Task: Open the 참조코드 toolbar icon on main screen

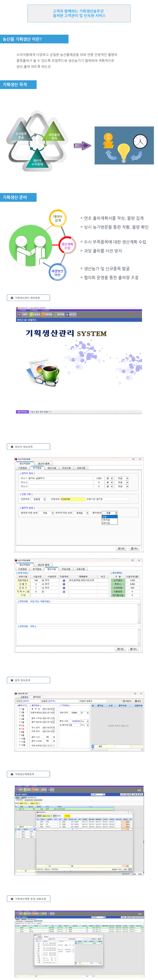Action: tap(71, 315)
